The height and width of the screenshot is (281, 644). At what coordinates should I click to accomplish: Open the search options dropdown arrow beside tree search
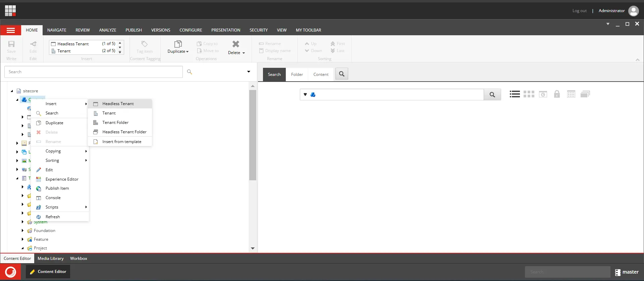[249, 72]
